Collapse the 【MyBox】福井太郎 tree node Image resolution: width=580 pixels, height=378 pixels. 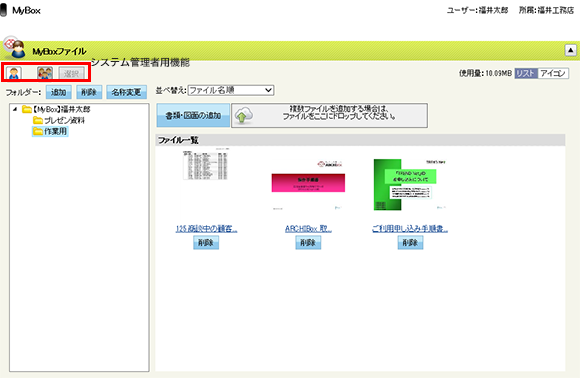(x=15, y=109)
